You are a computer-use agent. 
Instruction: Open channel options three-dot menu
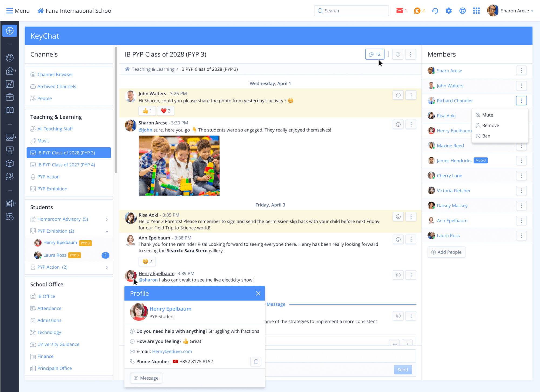click(x=411, y=54)
